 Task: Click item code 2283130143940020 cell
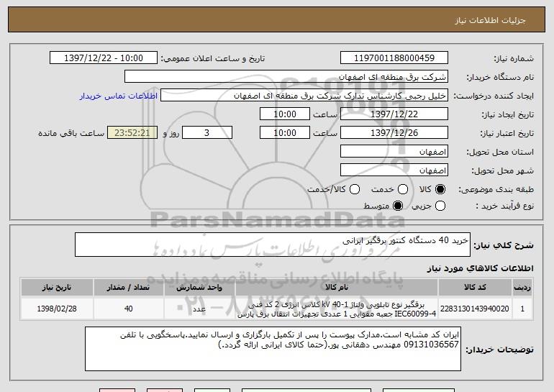(475, 309)
